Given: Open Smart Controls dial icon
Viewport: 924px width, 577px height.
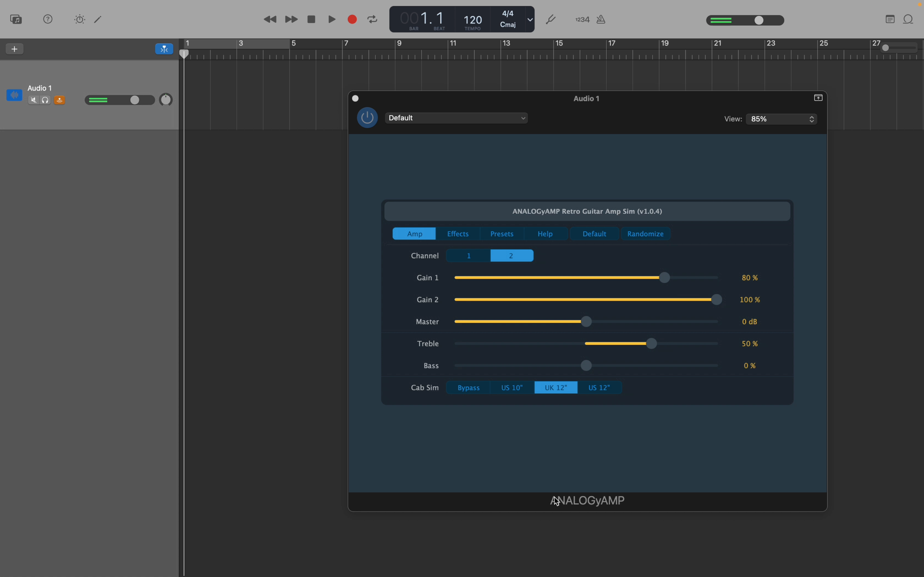Looking at the screenshot, I should tap(80, 19).
